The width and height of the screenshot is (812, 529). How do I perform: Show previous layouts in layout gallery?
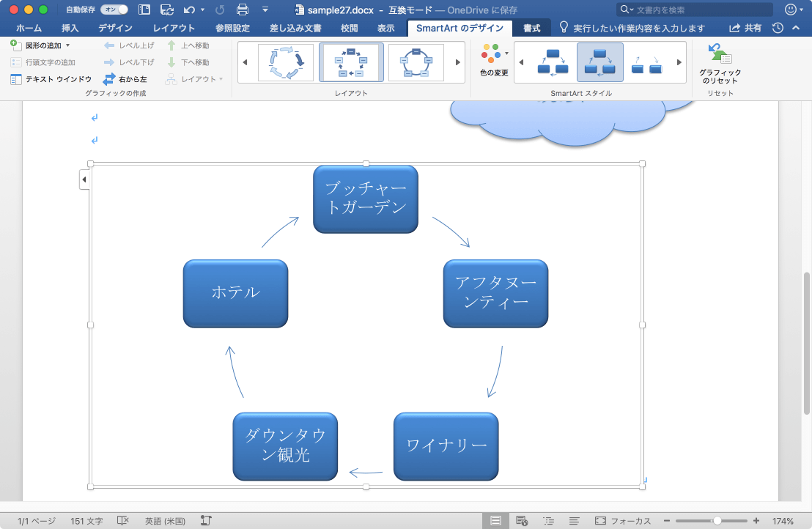click(245, 62)
